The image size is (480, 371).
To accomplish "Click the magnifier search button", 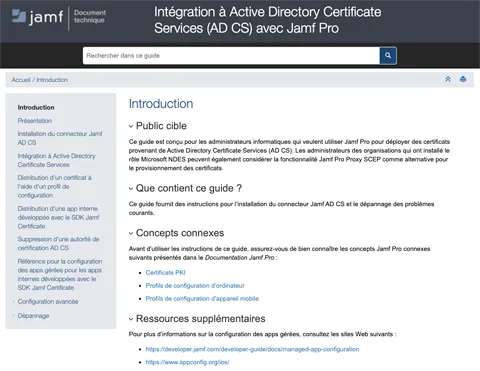I will click(388, 56).
